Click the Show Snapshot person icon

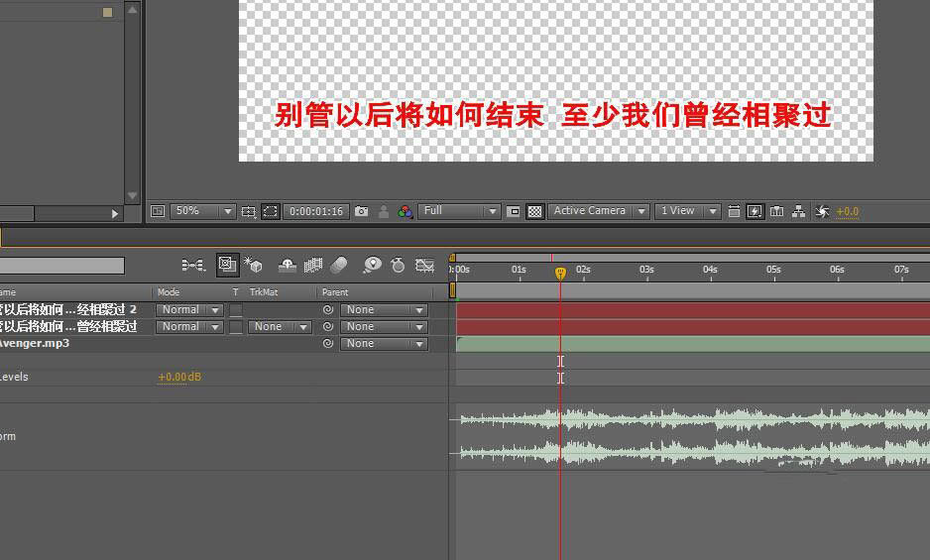[384, 211]
